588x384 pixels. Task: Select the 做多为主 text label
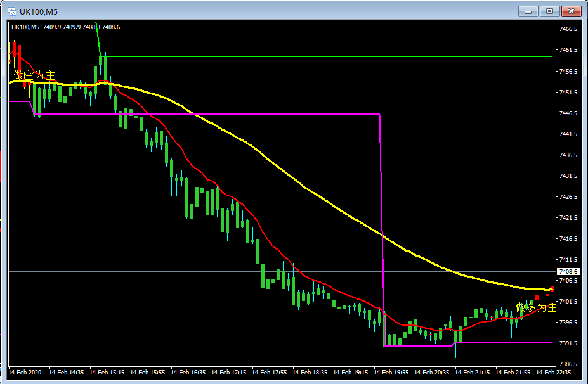coord(536,307)
